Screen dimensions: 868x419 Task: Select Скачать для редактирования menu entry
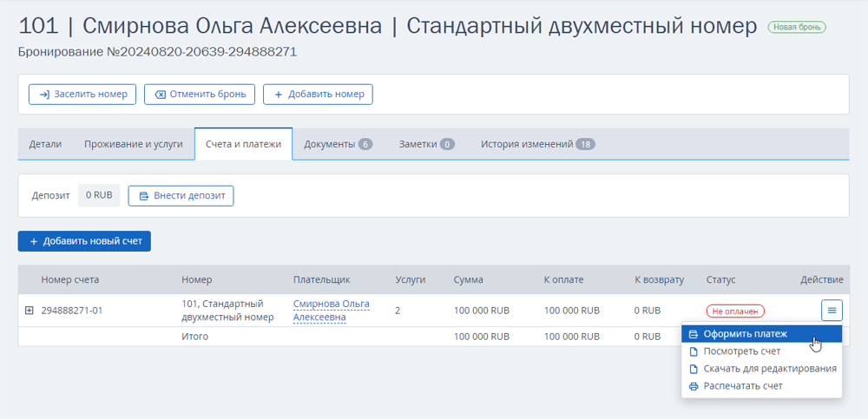click(x=762, y=369)
